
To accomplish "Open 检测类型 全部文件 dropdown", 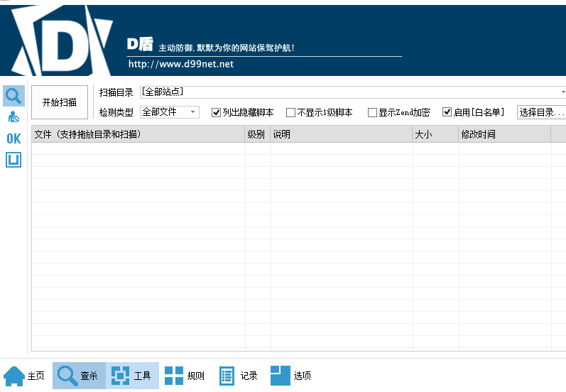I will (192, 112).
